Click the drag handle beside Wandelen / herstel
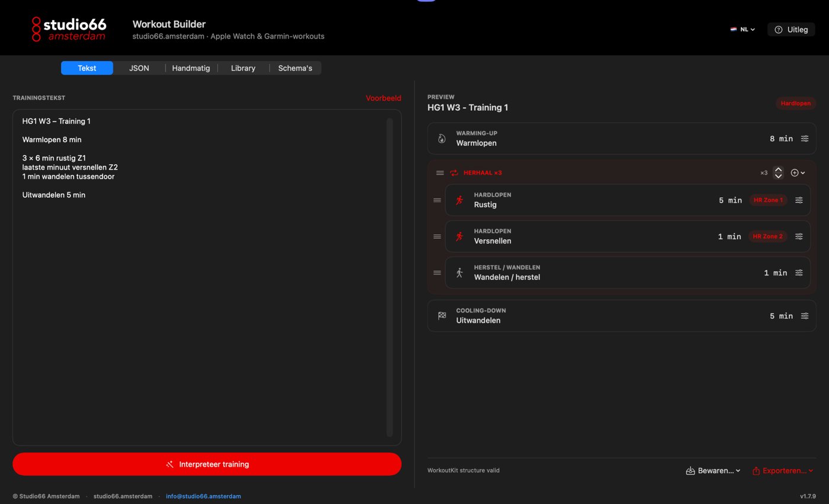 click(437, 272)
